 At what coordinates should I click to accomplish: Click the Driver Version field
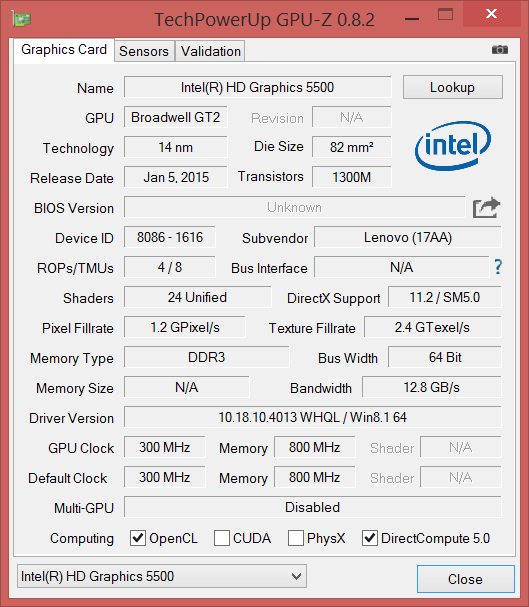(x=313, y=417)
